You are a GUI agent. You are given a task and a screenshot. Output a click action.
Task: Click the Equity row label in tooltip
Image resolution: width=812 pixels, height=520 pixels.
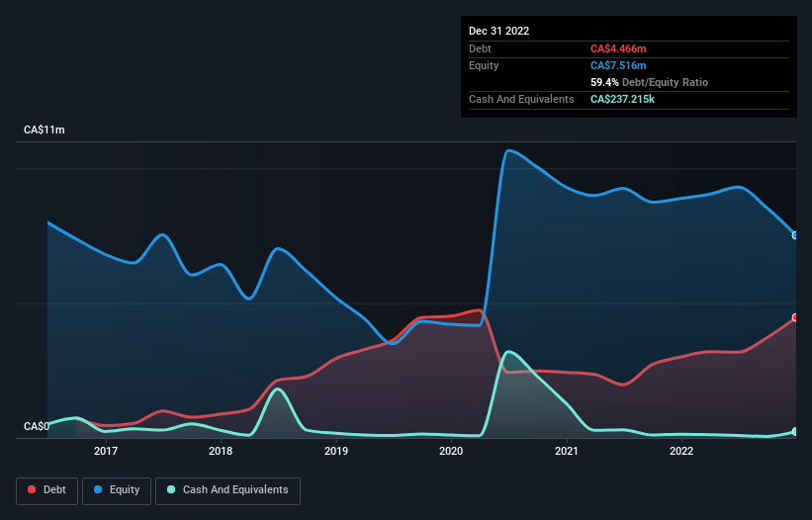tap(484, 65)
